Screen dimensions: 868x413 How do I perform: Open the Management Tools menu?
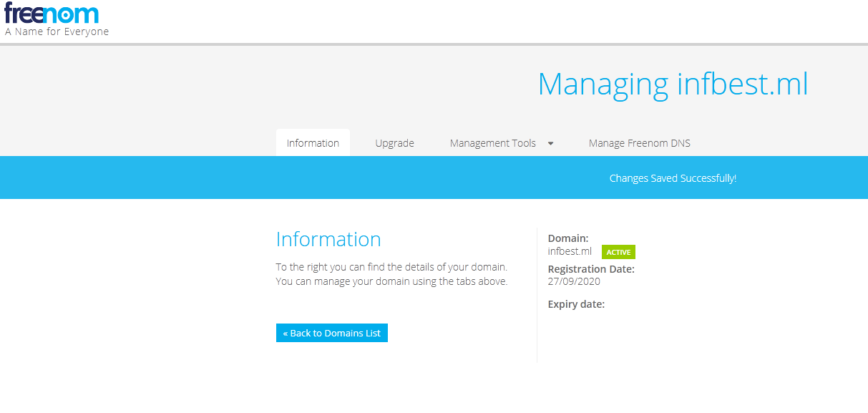pos(492,143)
